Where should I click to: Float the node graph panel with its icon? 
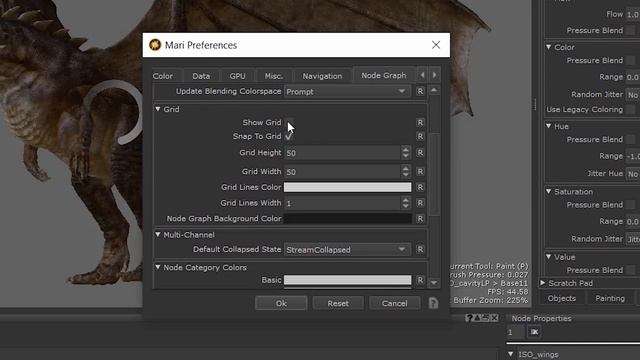tap(485, 318)
